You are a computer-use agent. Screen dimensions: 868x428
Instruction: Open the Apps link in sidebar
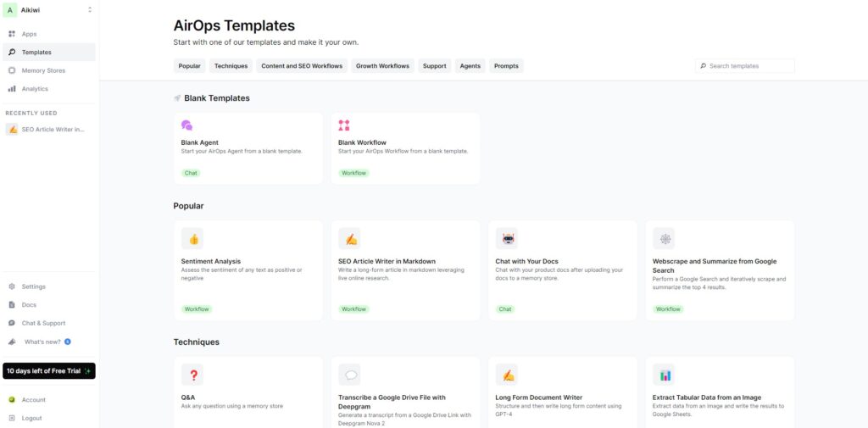pyautogui.click(x=48, y=34)
